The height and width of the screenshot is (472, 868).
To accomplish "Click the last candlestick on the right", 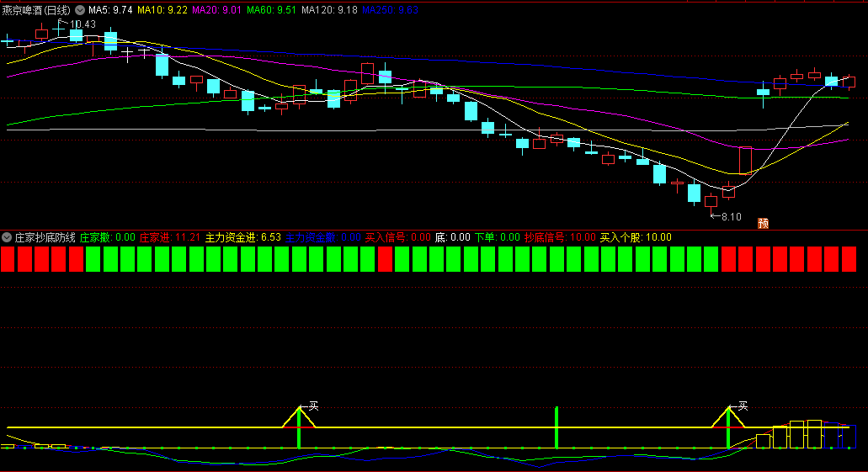I will coord(849,82).
